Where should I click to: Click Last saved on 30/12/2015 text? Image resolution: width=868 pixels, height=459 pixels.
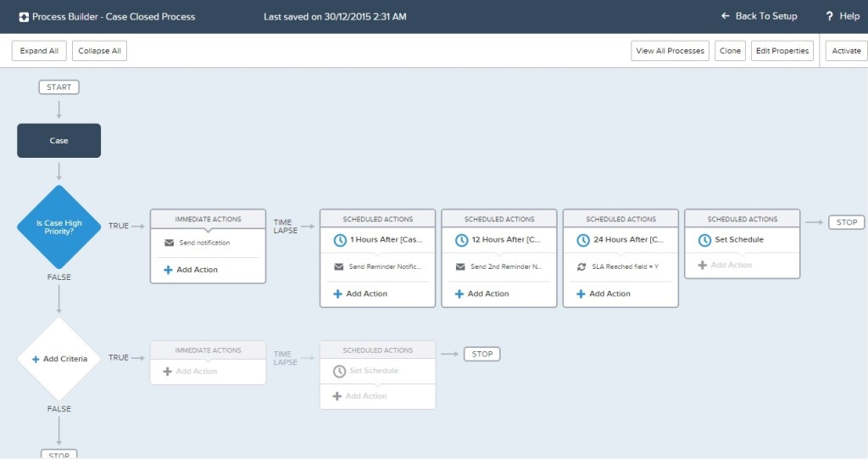(335, 17)
